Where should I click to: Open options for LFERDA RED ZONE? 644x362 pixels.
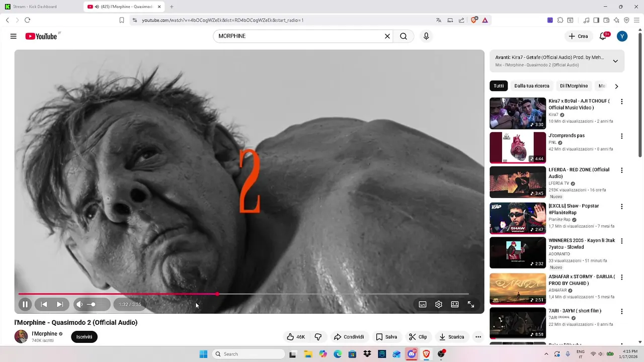622,170
